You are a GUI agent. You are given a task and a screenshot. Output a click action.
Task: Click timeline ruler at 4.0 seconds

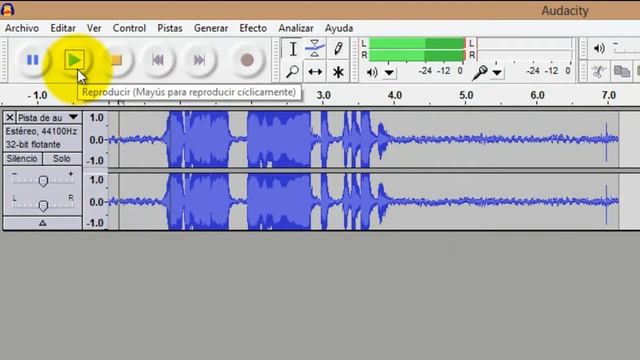[394, 96]
